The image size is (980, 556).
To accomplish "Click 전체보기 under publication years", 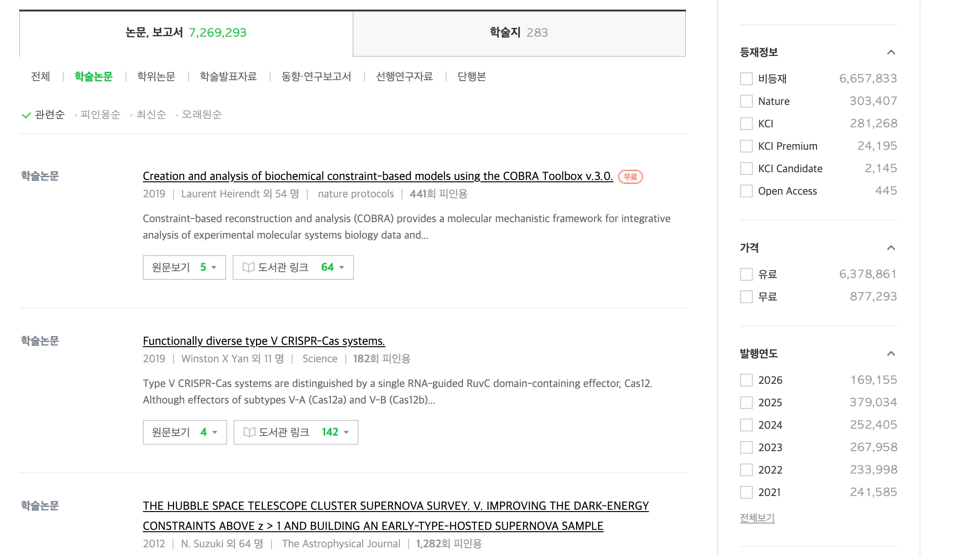I will point(757,518).
